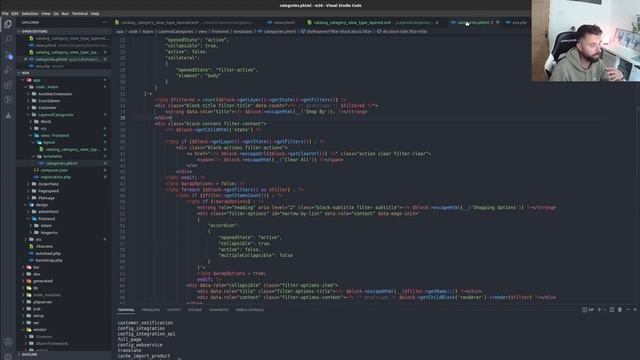Viewport: 640px width, 360px height.
Task: Open the Edit menu
Action: [15, 13]
